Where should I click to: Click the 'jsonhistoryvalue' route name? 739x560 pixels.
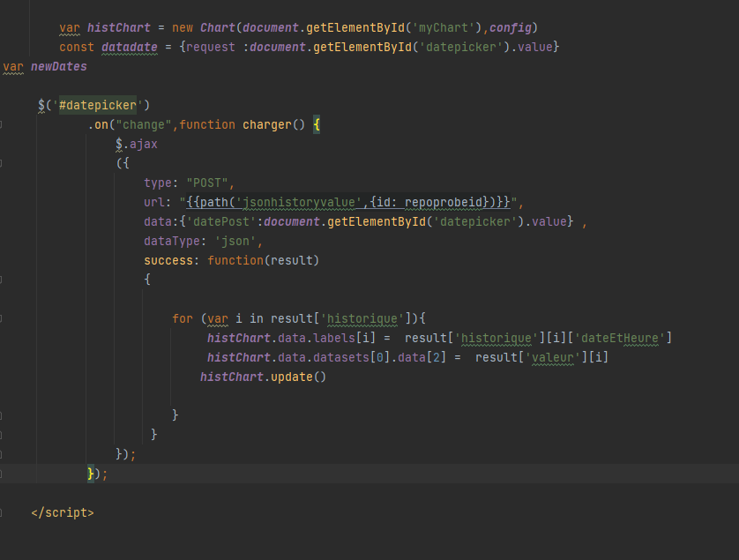click(298, 202)
